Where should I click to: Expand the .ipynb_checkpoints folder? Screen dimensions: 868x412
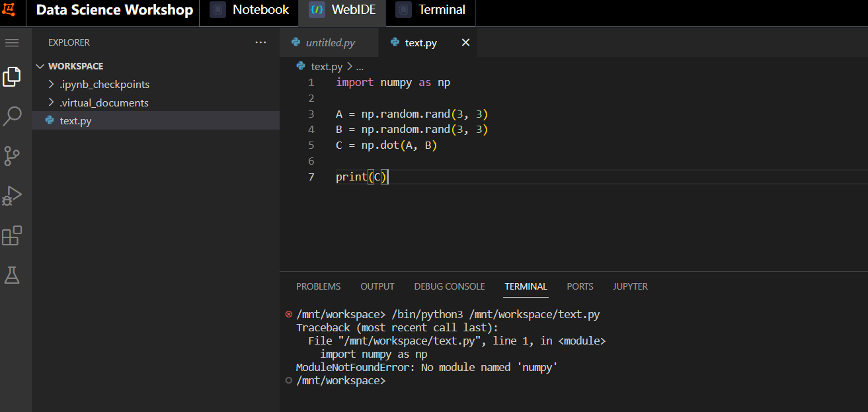click(x=156, y=84)
